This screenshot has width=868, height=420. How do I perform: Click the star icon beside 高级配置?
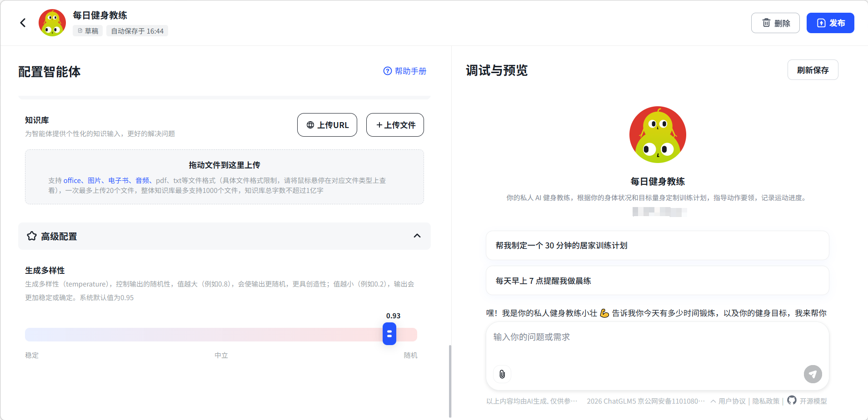(x=32, y=236)
